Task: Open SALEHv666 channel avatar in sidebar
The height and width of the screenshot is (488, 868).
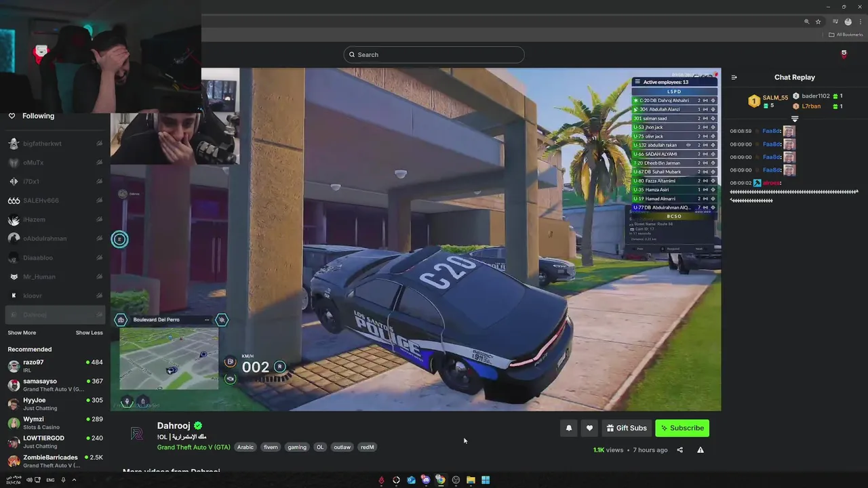Action: click(x=14, y=201)
